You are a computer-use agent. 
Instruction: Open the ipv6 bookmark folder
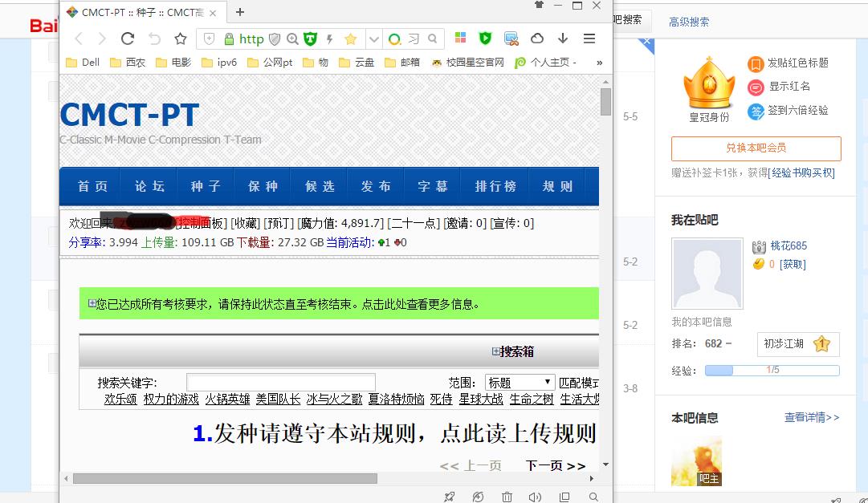tap(219, 63)
